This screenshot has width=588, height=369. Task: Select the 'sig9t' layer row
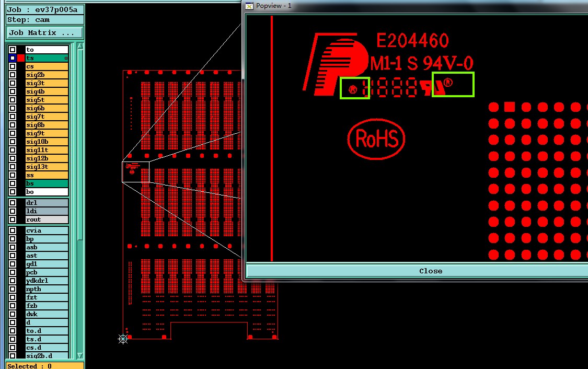tap(47, 133)
